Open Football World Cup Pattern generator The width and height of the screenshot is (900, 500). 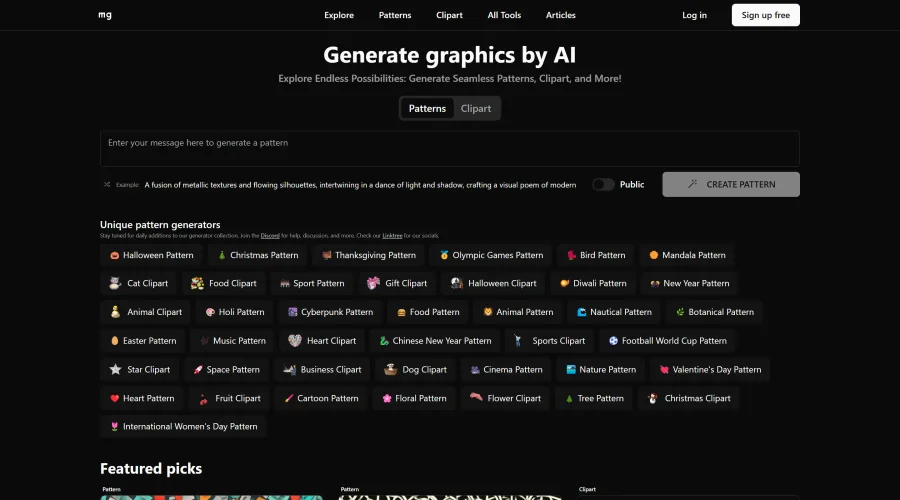click(x=667, y=340)
